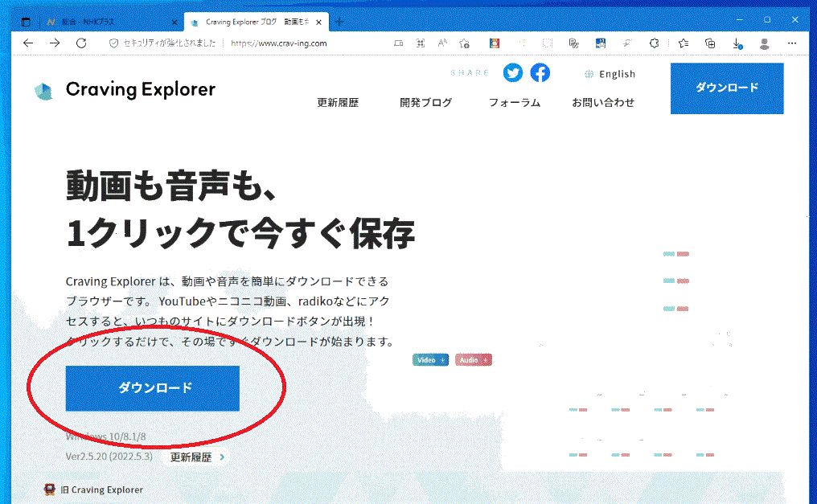Image resolution: width=817 pixels, height=504 pixels.
Task: Open the Favorites star list icon
Action: [683, 43]
